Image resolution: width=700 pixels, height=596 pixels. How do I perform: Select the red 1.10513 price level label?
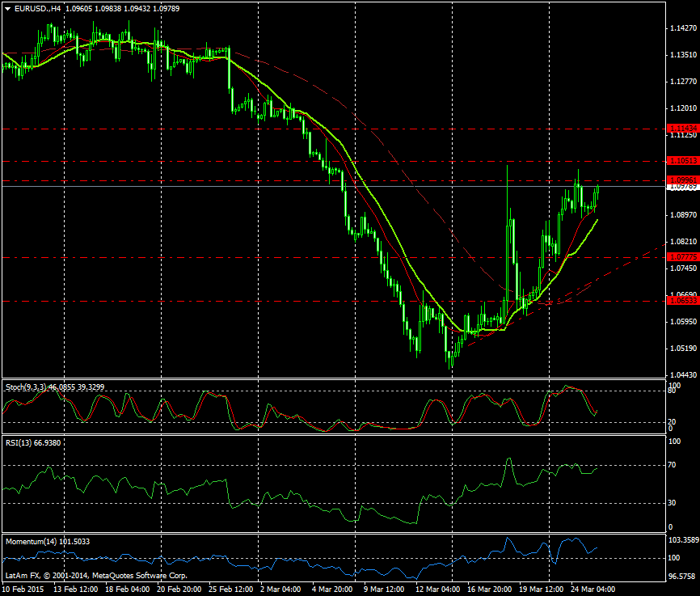(683, 161)
